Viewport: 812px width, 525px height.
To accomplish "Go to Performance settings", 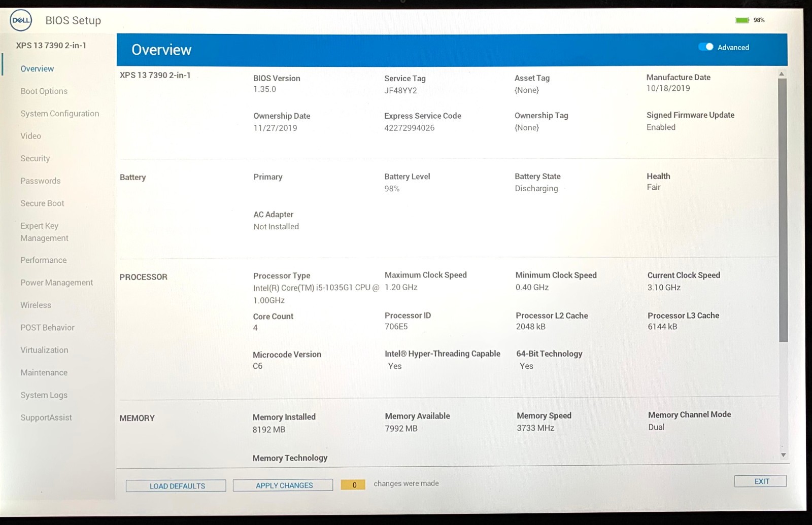I will tap(43, 260).
